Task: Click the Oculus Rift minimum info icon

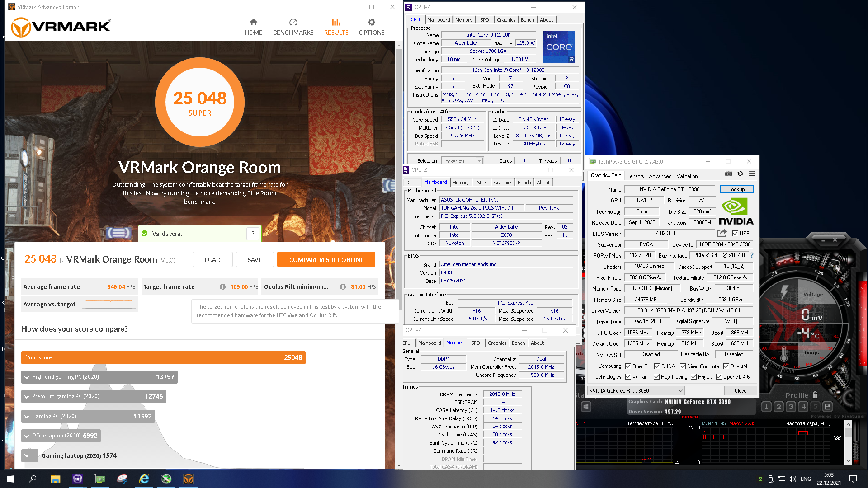Action: click(x=343, y=287)
